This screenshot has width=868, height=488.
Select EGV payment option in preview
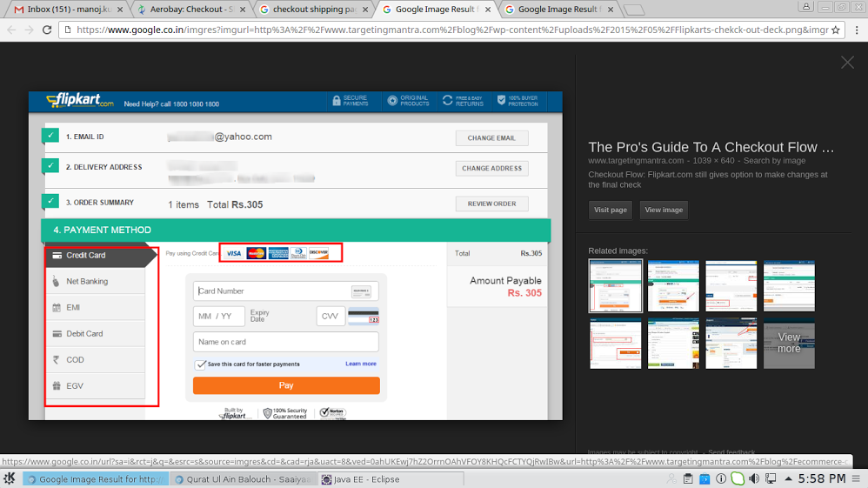[x=96, y=385]
